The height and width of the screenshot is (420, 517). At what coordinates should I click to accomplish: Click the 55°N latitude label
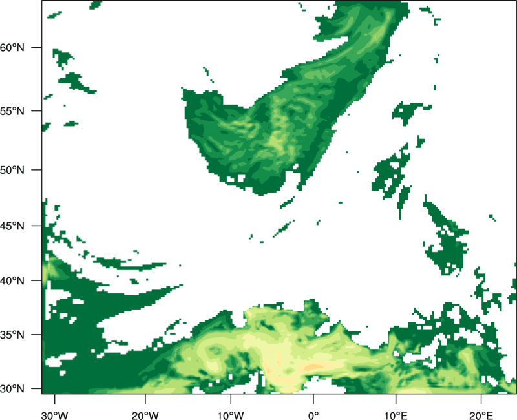pyautogui.click(x=12, y=111)
